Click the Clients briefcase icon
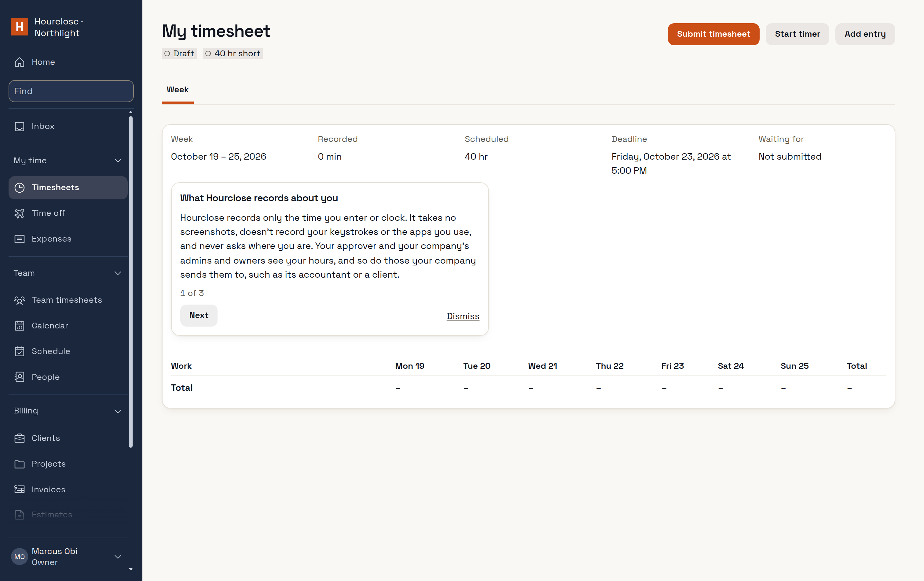This screenshot has width=924, height=581. (x=20, y=439)
